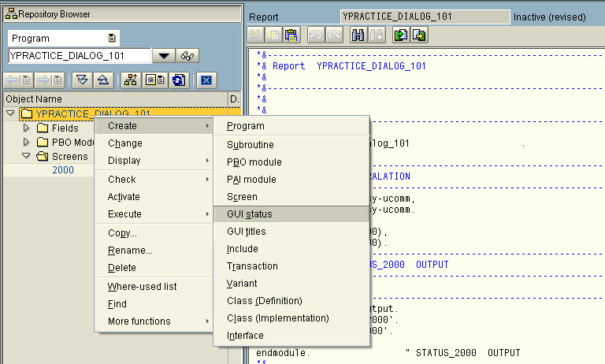Click the binoculars Find icon in editor toolbar

point(358,35)
